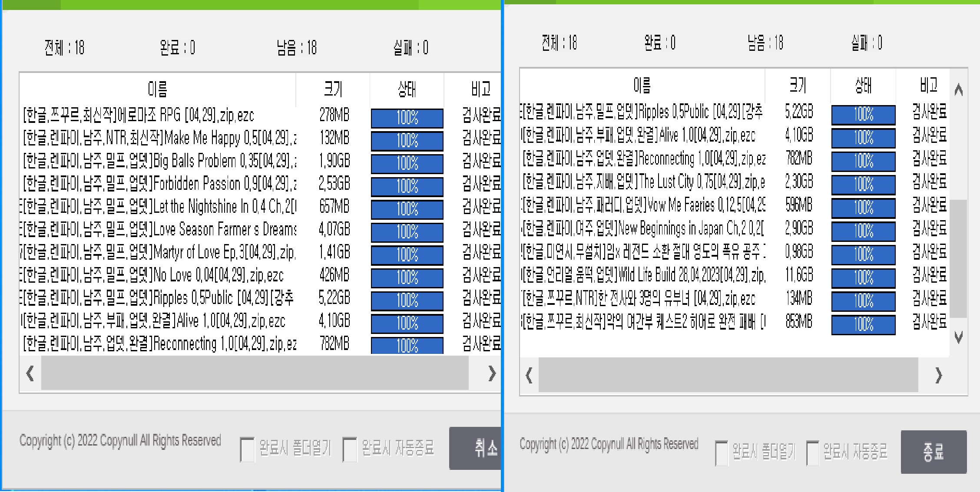Enable 완료시 자동종료 checkbox in left window
This screenshot has width=980, height=492.
point(349,449)
